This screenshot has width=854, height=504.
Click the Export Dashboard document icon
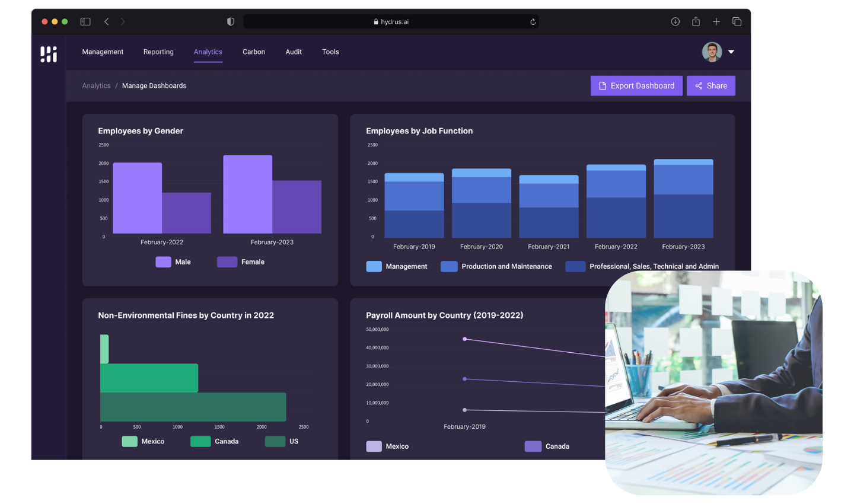601,85
